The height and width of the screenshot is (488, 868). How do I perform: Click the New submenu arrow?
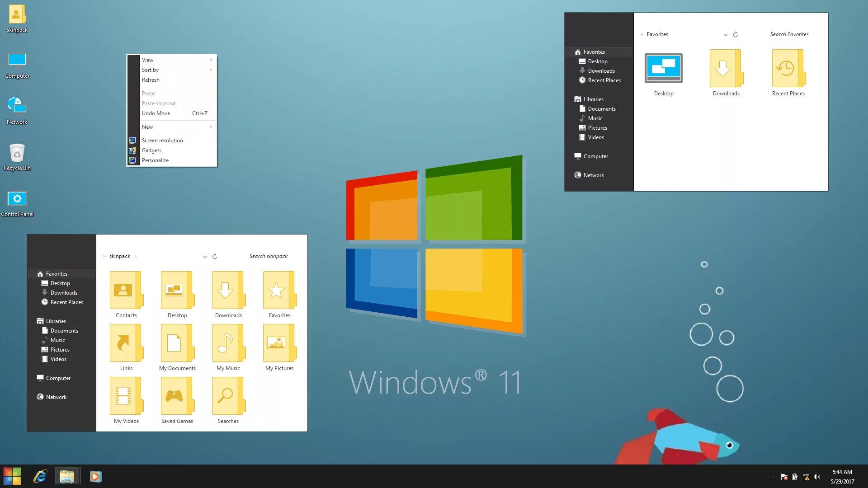tap(210, 127)
